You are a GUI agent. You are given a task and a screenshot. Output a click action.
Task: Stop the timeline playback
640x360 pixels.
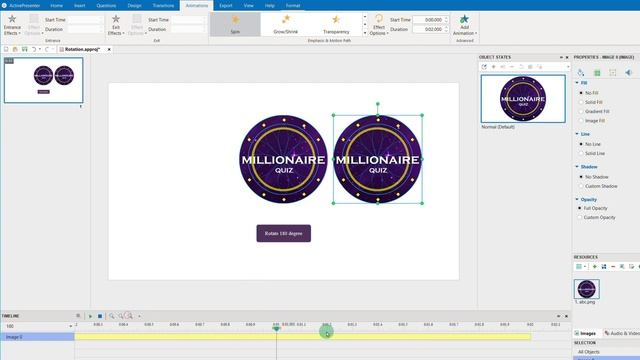pos(100,316)
